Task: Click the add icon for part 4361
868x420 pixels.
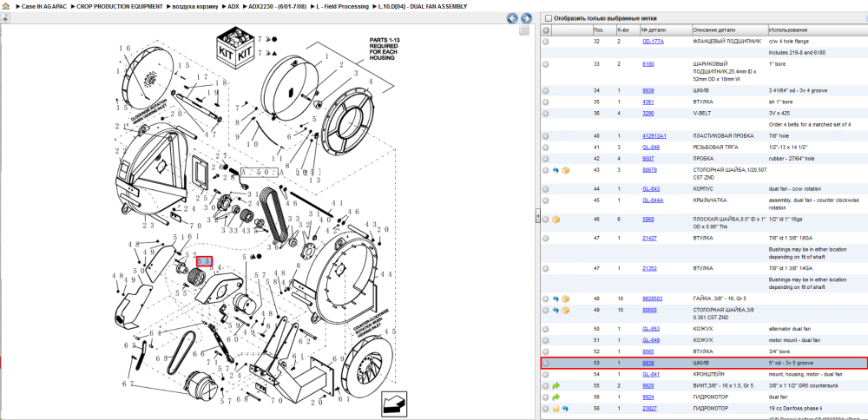Action: 546,102
